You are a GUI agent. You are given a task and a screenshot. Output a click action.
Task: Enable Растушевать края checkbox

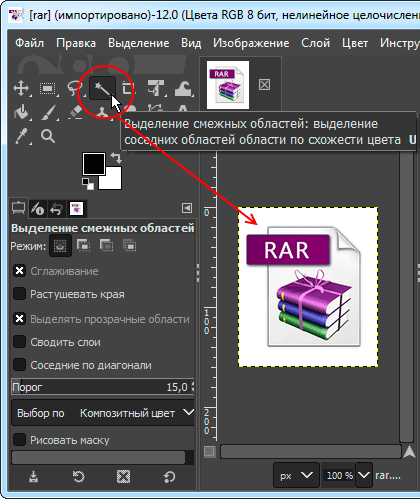point(19,294)
